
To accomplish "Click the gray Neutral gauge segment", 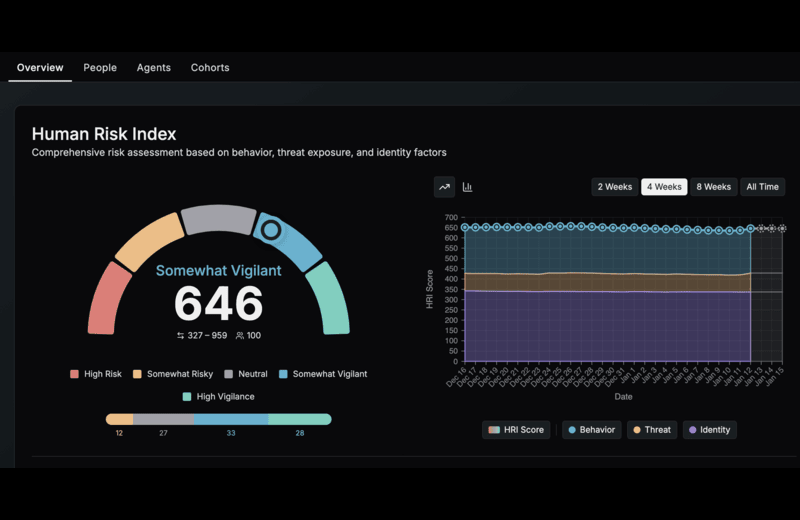I will coord(219,218).
